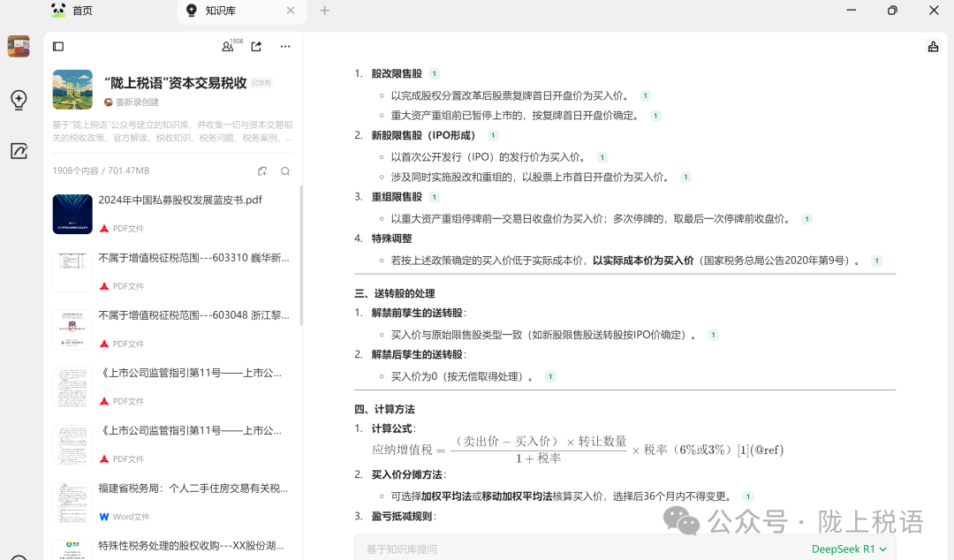
Task: Click the citation badge after 买入价为0
Action: (550, 377)
